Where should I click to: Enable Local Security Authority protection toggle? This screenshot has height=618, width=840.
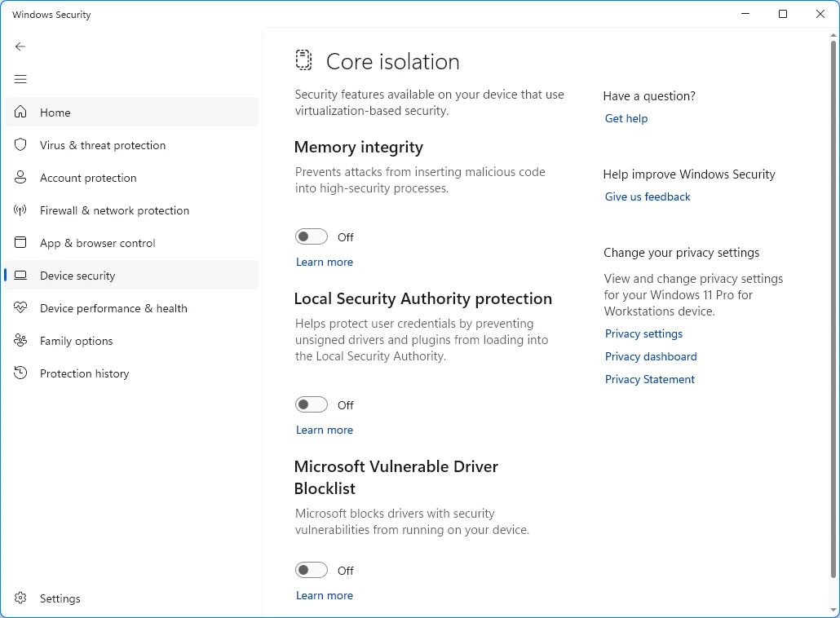pyautogui.click(x=312, y=405)
